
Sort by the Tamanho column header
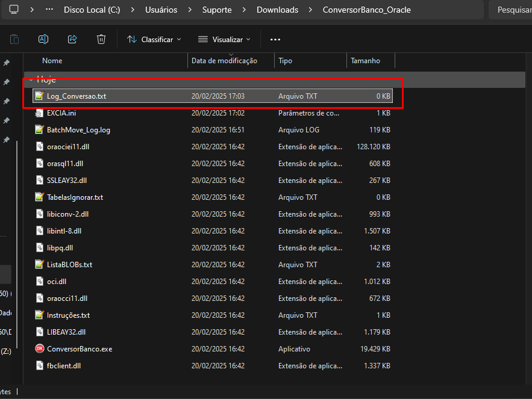pos(365,61)
